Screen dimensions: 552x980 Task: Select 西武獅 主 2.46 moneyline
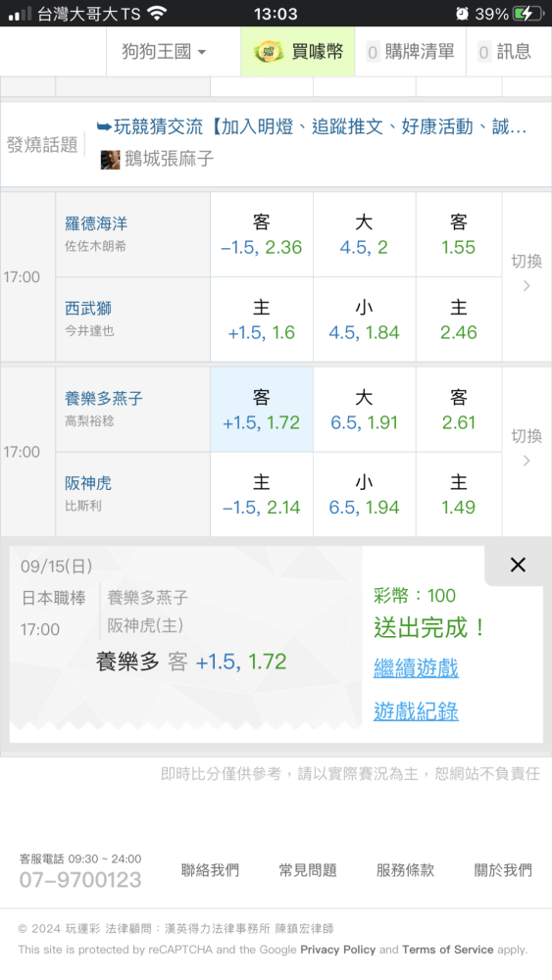[x=458, y=319]
